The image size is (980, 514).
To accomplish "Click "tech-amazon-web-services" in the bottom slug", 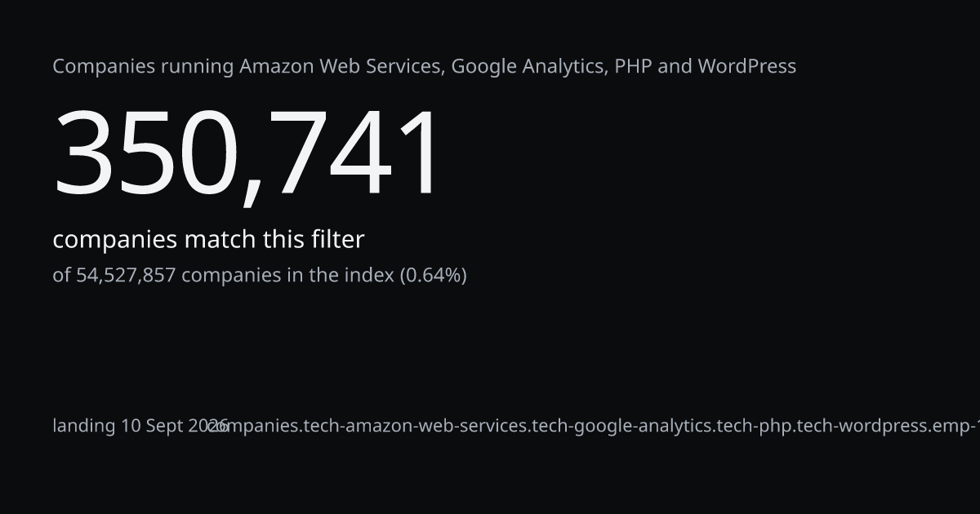I will tap(416, 426).
